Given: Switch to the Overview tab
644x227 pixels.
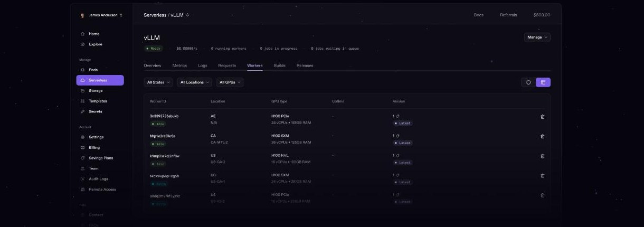Looking at the screenshot, I should tap(153, 65).
